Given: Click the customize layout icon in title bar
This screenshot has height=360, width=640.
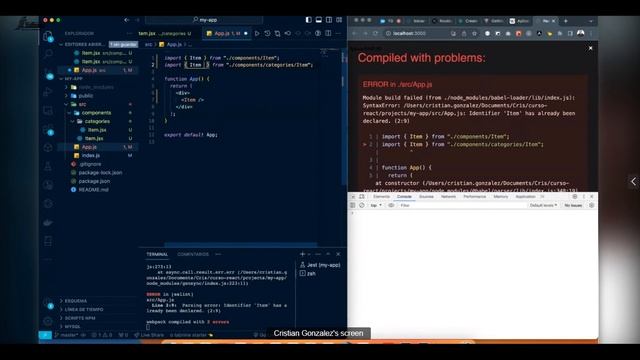Looking at the screenshot, I should (x=339, y=20).
